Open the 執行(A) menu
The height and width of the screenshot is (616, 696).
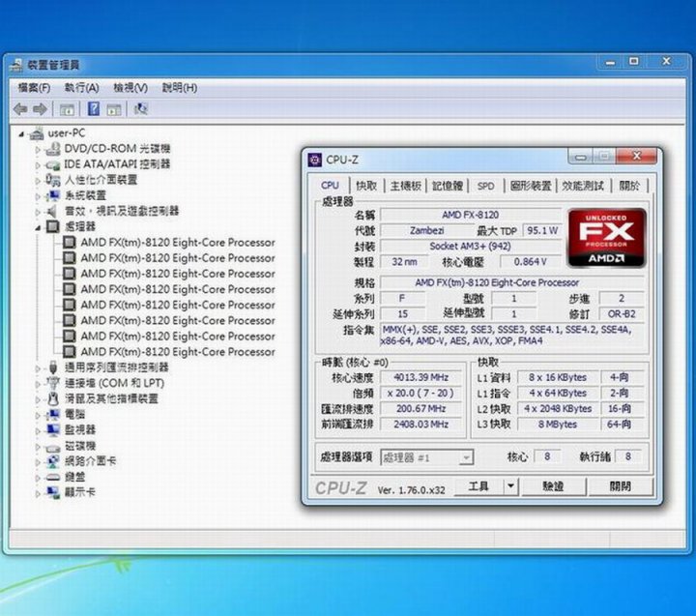click(x=81, y=88)
